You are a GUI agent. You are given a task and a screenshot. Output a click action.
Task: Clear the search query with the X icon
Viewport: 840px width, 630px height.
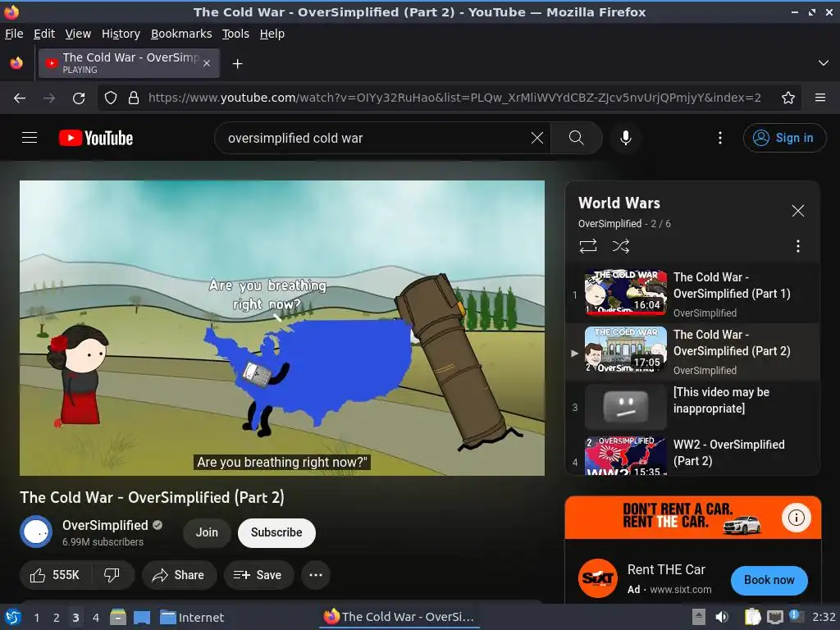click(x=536, y=138)
